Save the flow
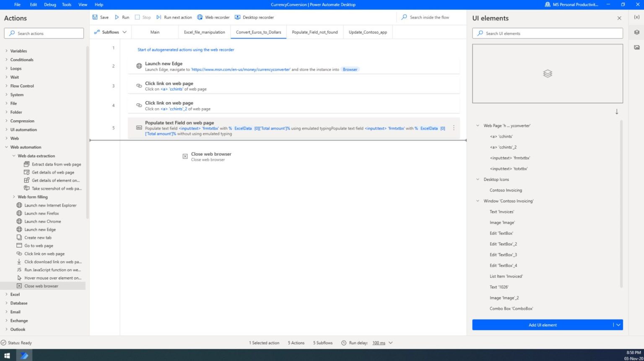 point(101,17)
